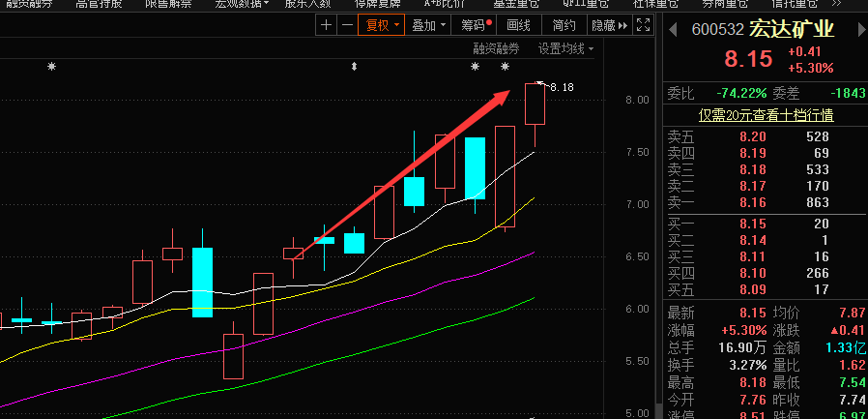Click the 8.18 high price label on chart
868x419 pixels.
click(x=562, y=87)
